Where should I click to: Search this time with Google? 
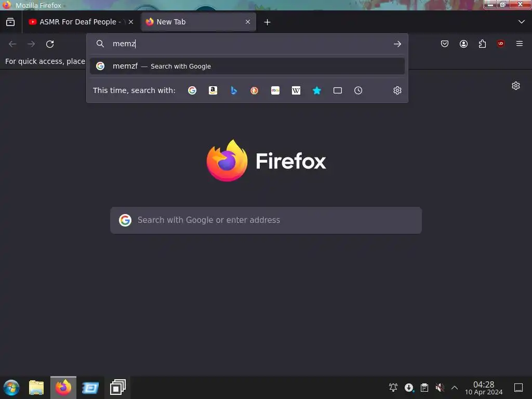coord(192,90)
